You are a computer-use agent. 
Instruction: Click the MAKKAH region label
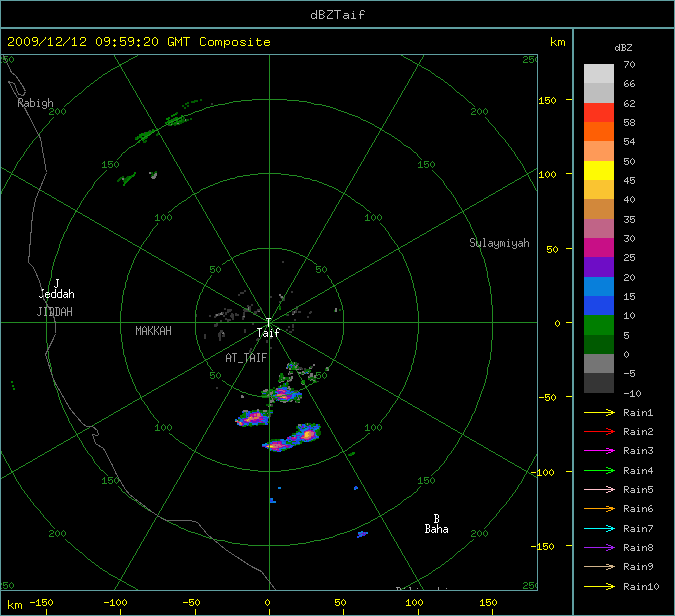tap(153, 331)
